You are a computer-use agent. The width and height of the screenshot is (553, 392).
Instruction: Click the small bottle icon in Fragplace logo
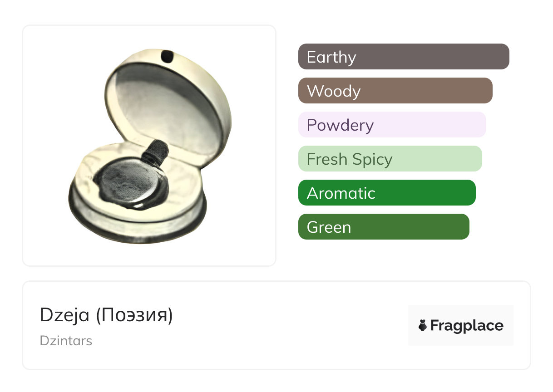[423, 325]
